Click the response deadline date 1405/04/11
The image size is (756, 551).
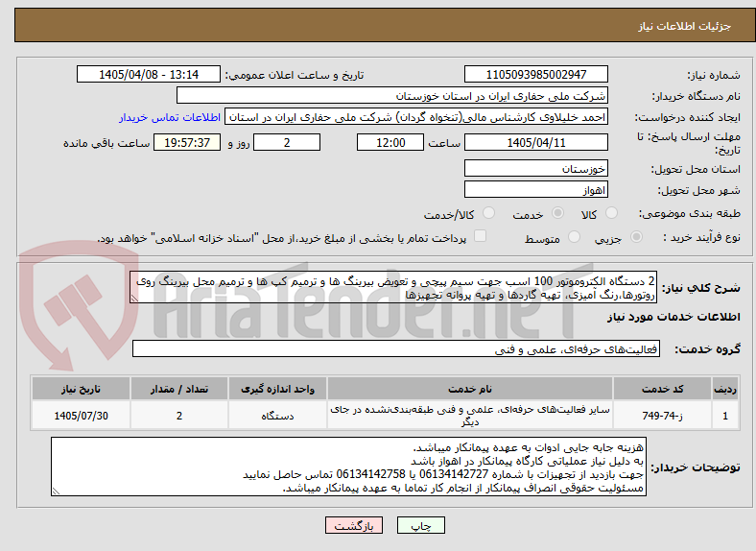click(x=536, y=142)
